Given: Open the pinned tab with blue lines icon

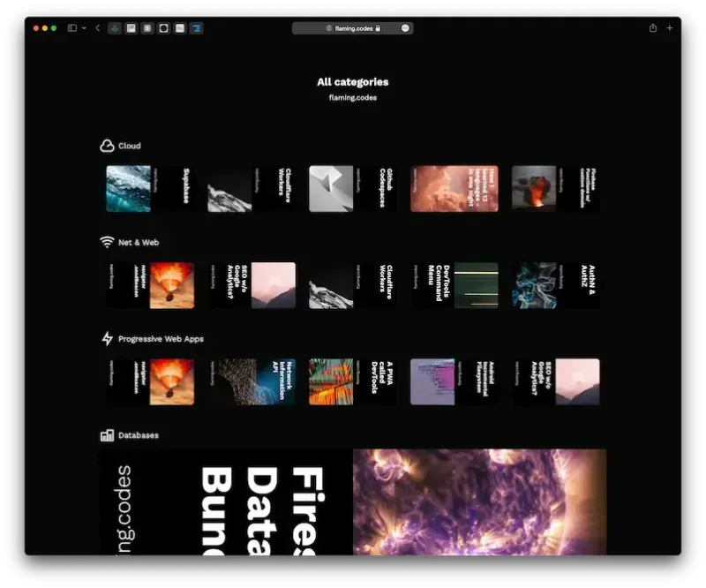Looking at the screenshot, I should pyautogui.click(x=196, y=28).
